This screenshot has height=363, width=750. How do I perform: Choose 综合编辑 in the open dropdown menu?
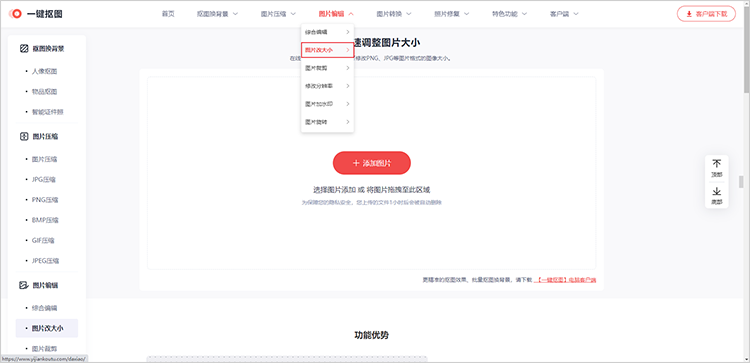point(328,32)
